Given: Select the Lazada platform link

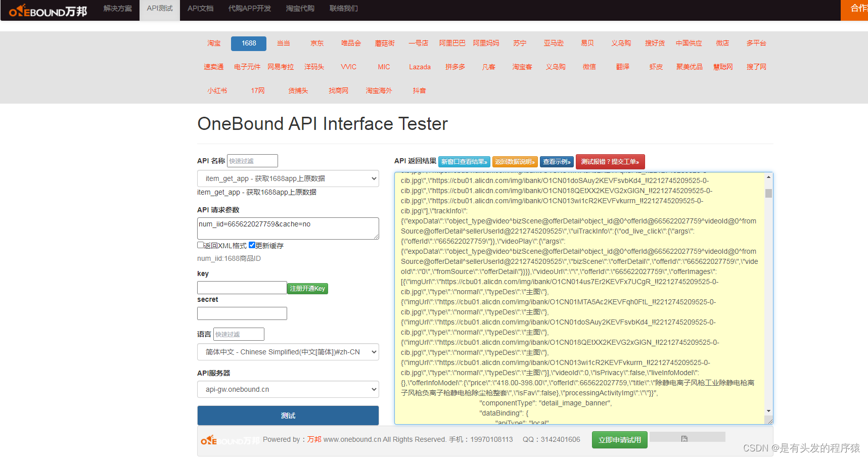Looking at the screenshot, I should tap(420, 67).
